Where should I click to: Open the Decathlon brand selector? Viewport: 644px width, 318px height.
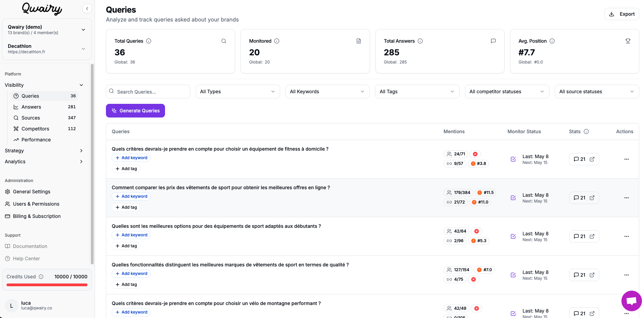47,49
